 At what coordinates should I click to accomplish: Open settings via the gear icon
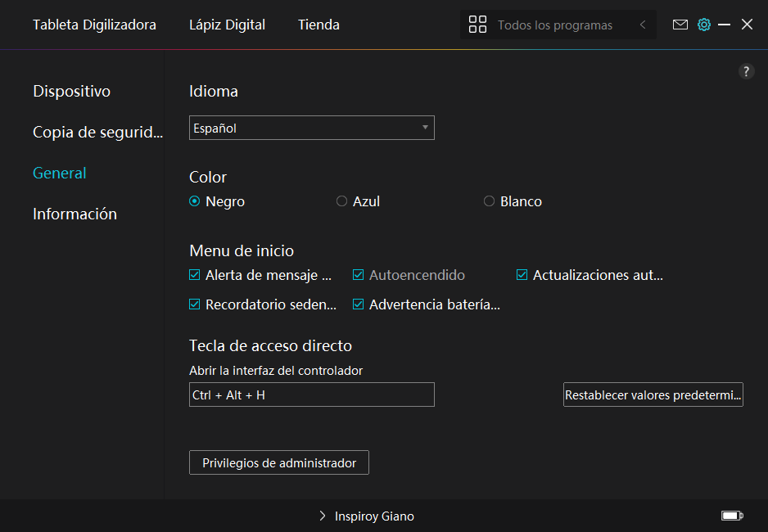(703, 25)
